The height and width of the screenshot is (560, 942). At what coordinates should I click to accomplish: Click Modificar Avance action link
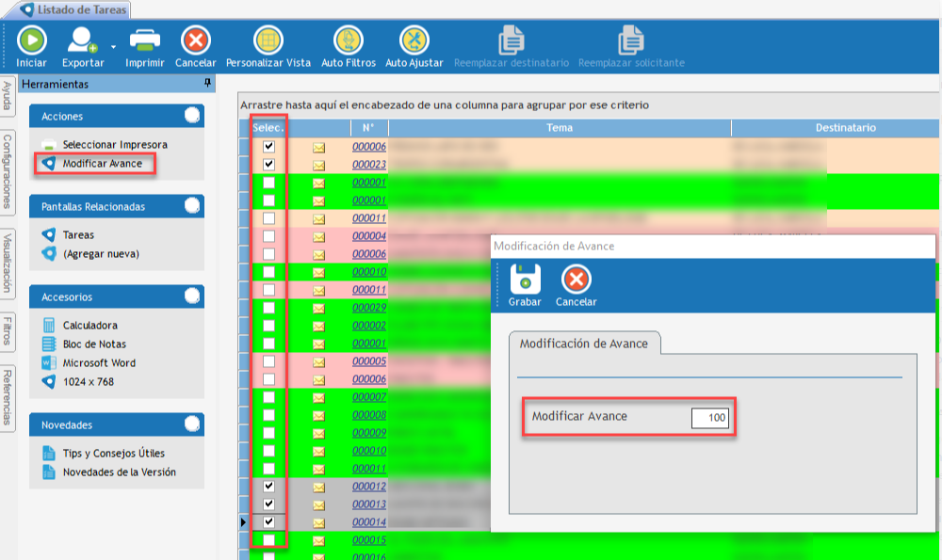pyautogui.click(x=102, y=164)
